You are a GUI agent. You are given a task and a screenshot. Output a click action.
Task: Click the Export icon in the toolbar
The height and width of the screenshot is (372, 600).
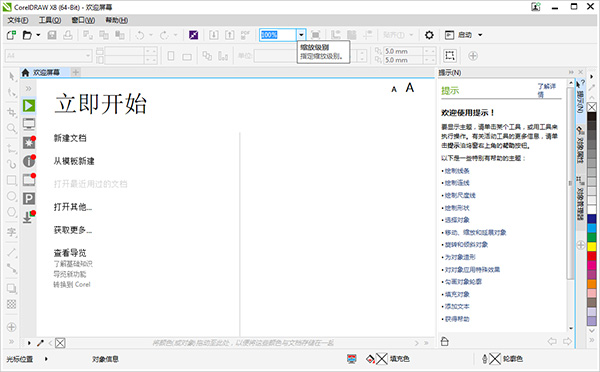[x=230, y=35]
